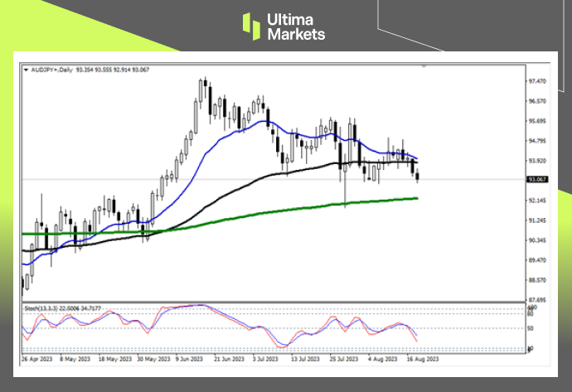Click the 97.470 price axis label
Viewport: 572px width, 392px height.
point(537,81)
